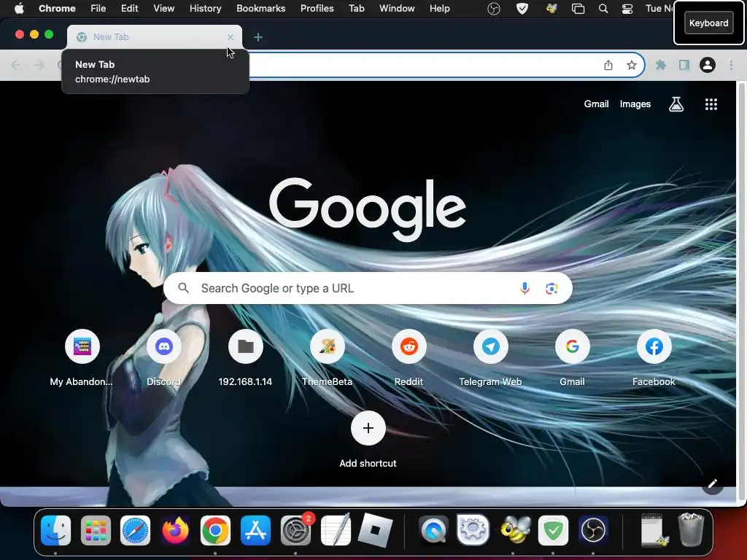Image resolution: width=747 pixels, height=560 pixels.
Task: Open the Chrome app menu
Action: (x=57, y=8)
